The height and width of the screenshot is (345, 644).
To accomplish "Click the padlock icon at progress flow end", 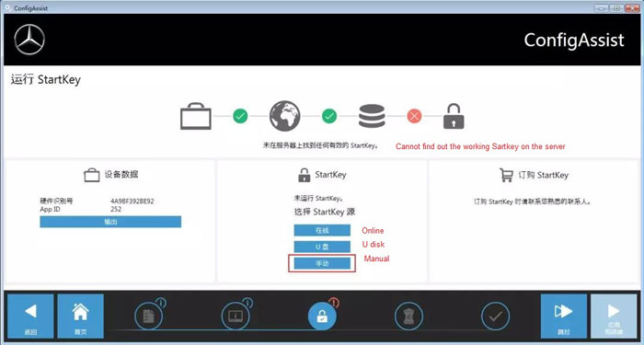I will tap(454, 116).
